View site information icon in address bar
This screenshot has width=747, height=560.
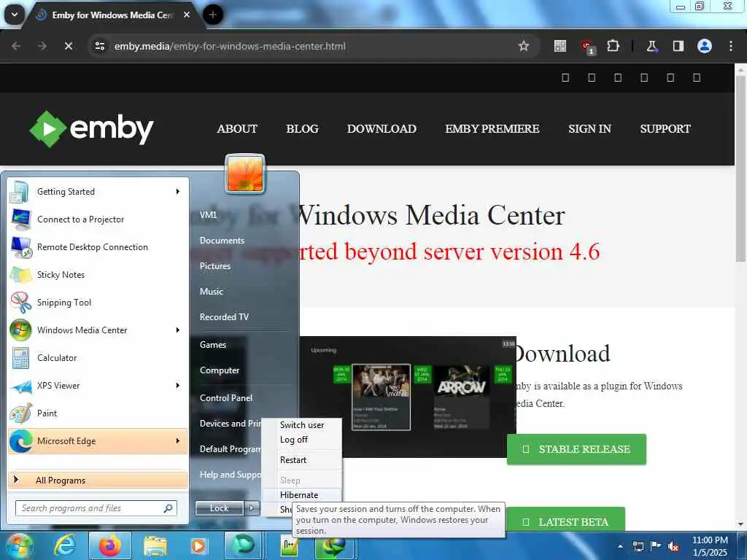point(99,46)
